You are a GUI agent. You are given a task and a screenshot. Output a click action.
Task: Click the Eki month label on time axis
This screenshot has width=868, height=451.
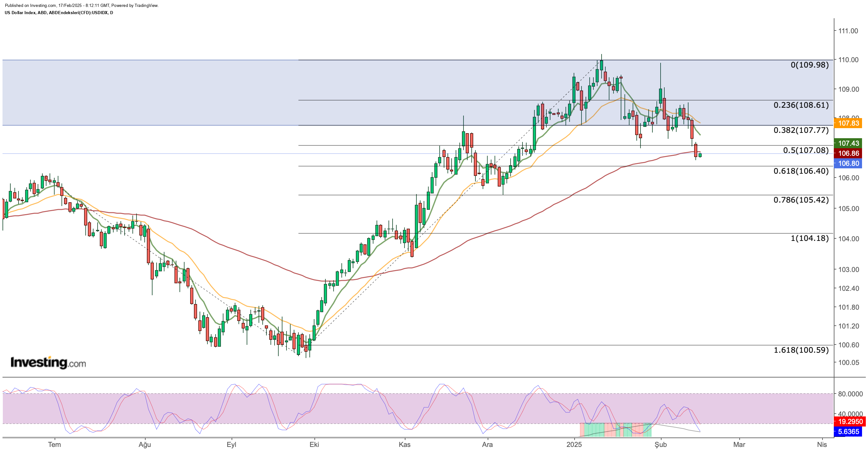click(x=314, y=445)
